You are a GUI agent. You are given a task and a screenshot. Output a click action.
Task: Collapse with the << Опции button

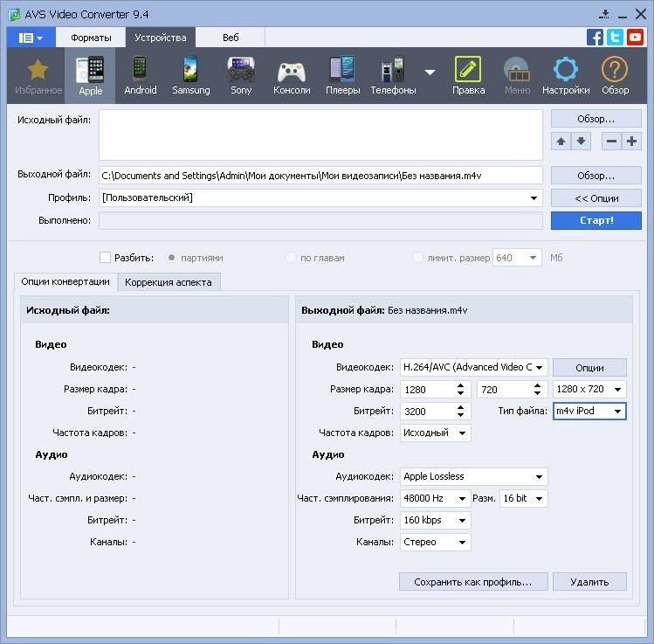(x=596, y=198)
